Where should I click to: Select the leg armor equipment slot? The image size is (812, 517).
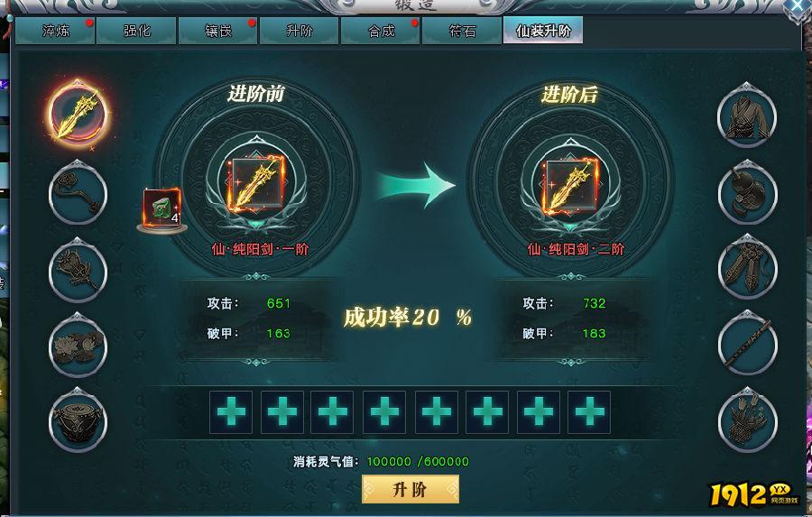pyautogui.click(x=747, y=269)
